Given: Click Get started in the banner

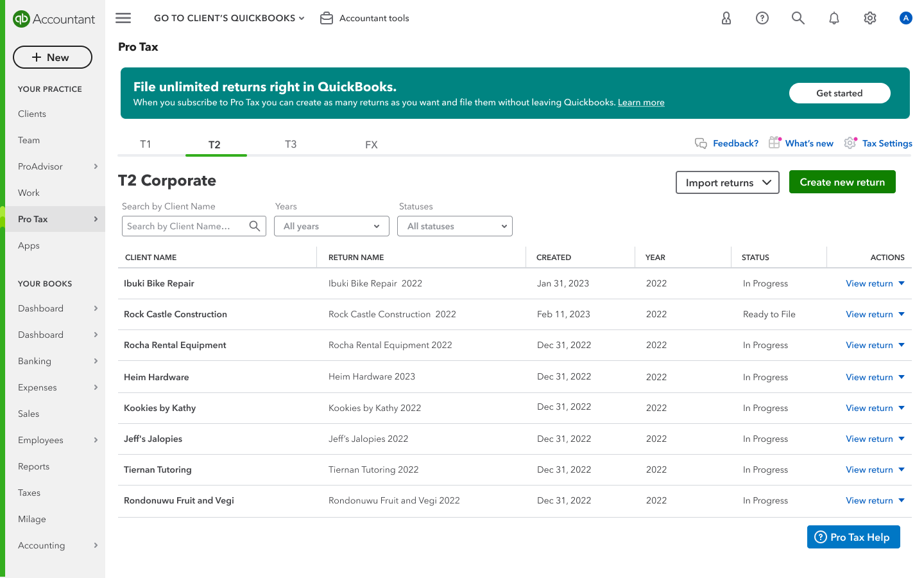Looking at the screenshot, I should pyautogui.click(x=839, y=93).
